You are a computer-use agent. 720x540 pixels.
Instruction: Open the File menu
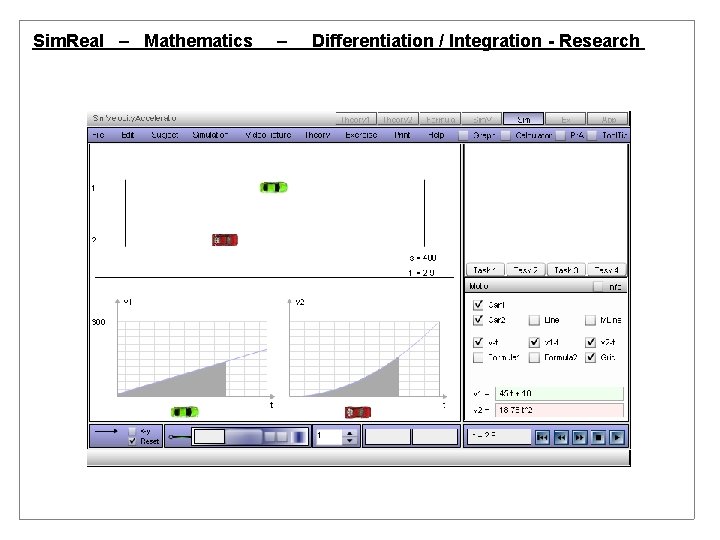(x=98, y=135)
